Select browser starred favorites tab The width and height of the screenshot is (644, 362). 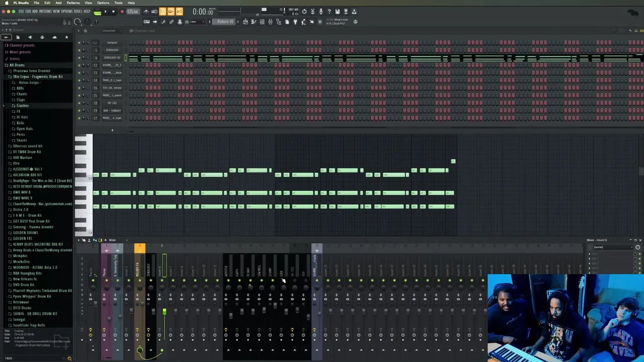point(66,37)
